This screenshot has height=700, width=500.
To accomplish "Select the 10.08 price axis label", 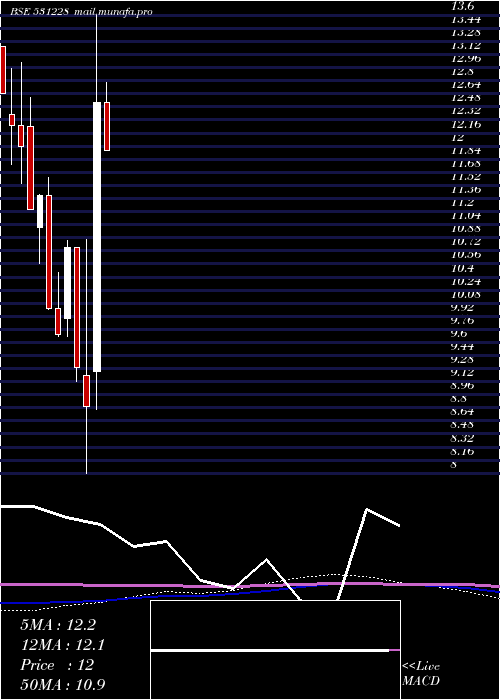I will (x=465, y=294).
